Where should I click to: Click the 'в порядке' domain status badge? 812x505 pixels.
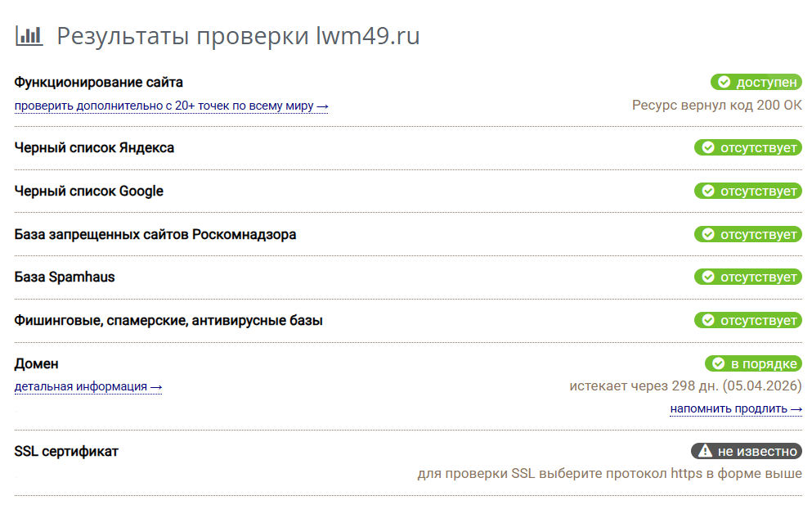(x=753, y=363)
